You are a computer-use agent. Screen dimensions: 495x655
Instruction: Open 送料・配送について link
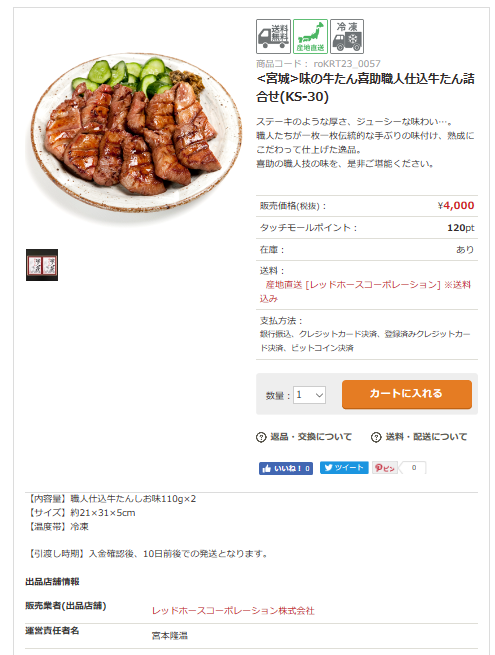pos(426,437)
